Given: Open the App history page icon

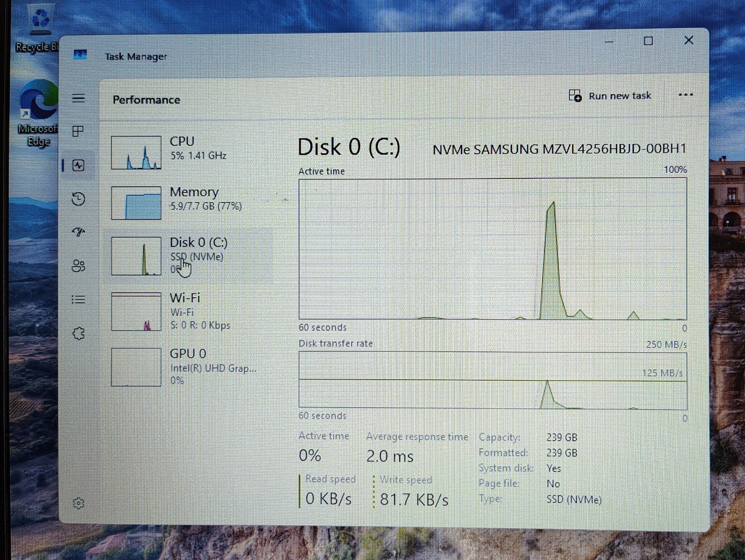Looking at the screenshot, I should [x=78, y=199].
